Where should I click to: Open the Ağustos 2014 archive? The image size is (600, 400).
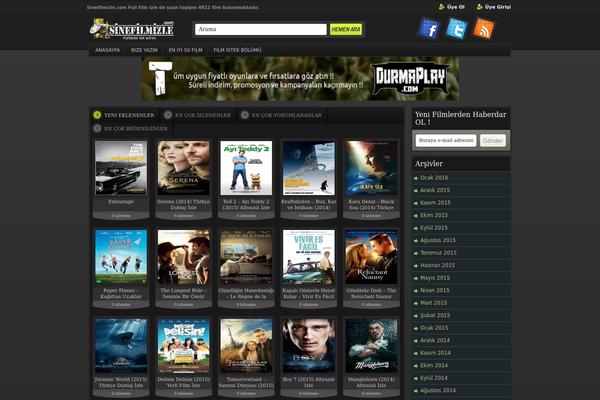pos(438,390)
